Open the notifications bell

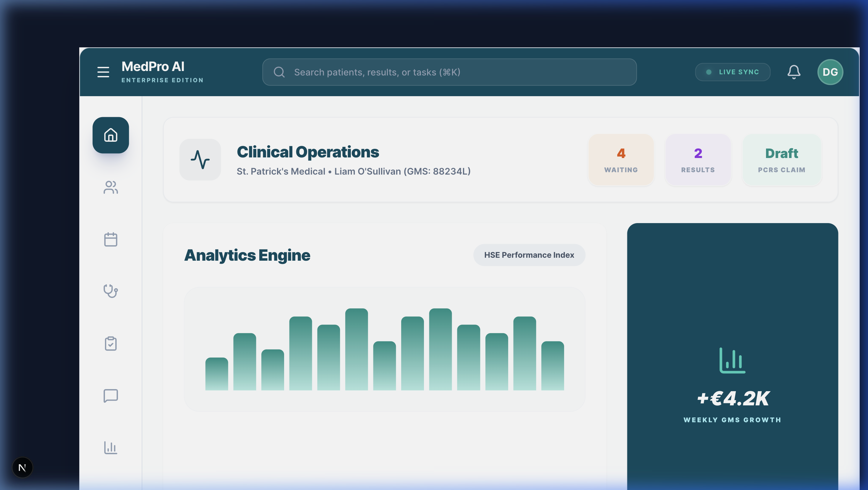point(794,72)
